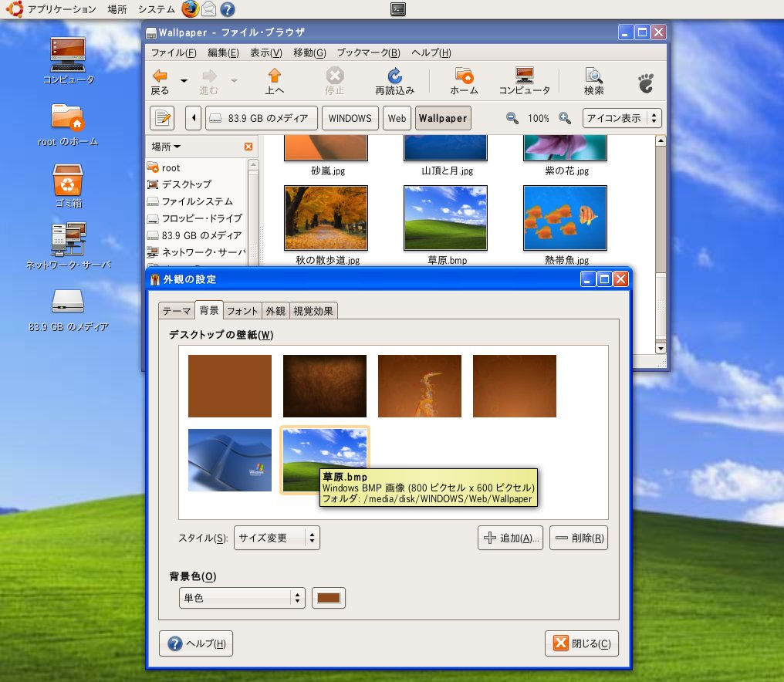
Task: Switch to the フォント tab
Action: pos(242,311)
